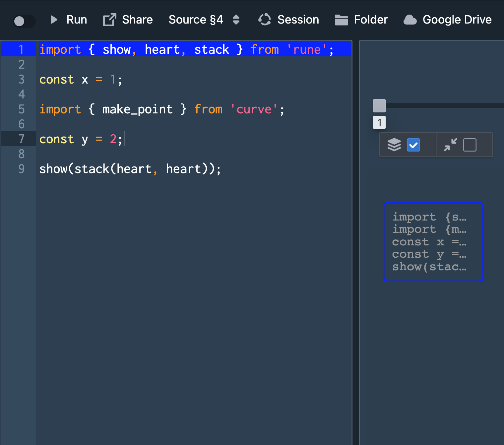
Task: Click the Share external-link icon
Action: pos(109,20)
